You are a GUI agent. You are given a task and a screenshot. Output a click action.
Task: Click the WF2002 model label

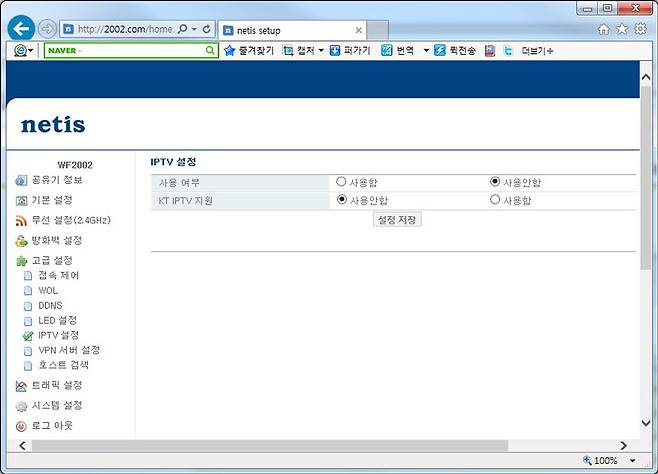click(x=75, y=165)
